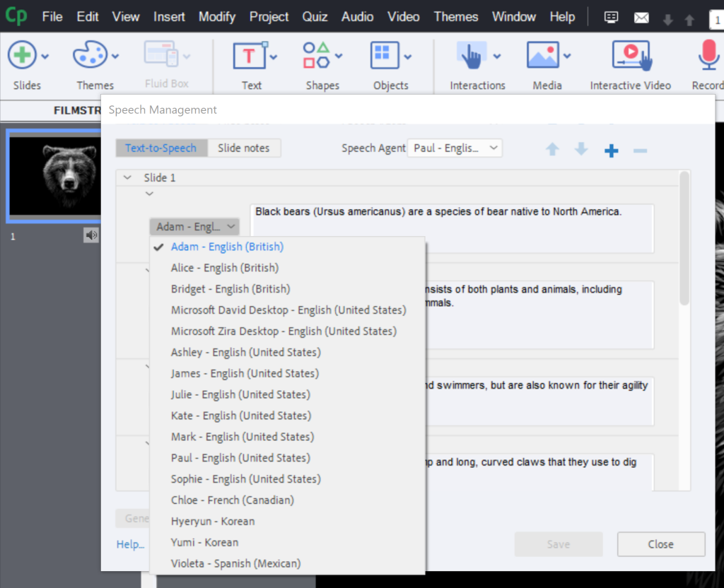The height and width of the screenshot is (588, 724).
Task: Click the Interactions hand icon
Action: point(472,56)
